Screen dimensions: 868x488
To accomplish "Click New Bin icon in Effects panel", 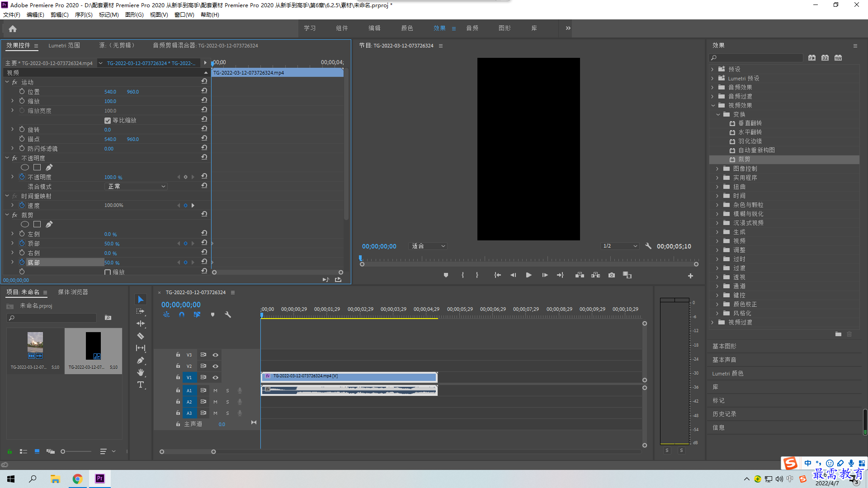I will pos(838,334).
